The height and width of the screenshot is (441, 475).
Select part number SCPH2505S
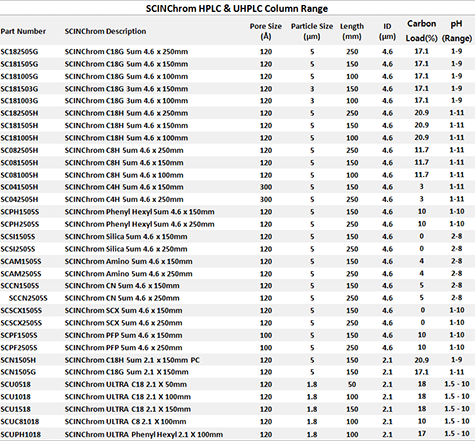[x=20, y=224]
